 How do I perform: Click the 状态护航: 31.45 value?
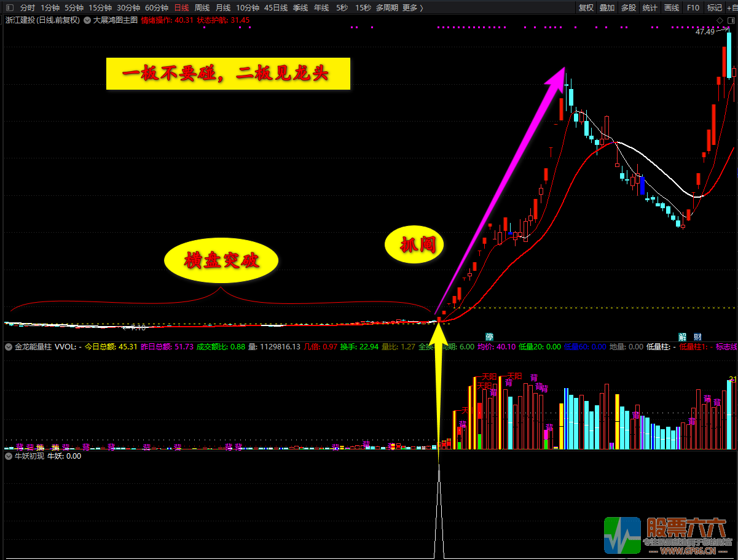coord(223,20)
